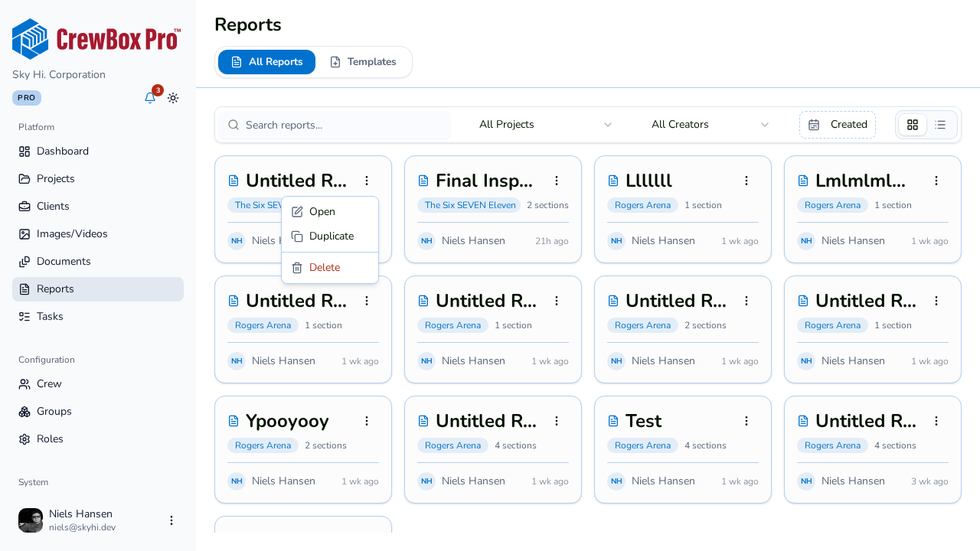
Task: Open the notifications bell icon
Action: click(150, 98)
